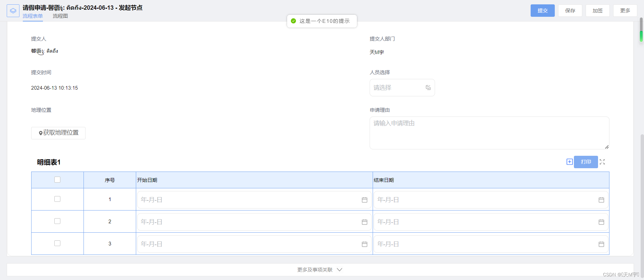Click row 2 开始日期 date field

point(254,222)
